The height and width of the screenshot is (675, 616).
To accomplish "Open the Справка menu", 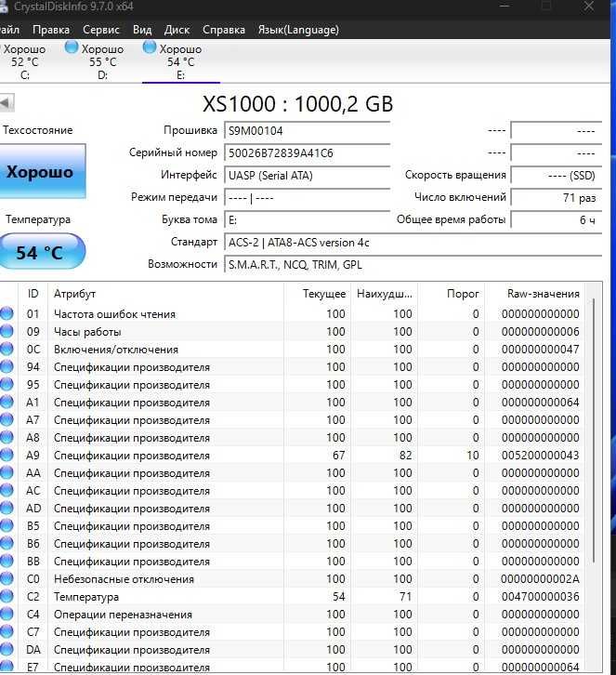I will (224, 30).
